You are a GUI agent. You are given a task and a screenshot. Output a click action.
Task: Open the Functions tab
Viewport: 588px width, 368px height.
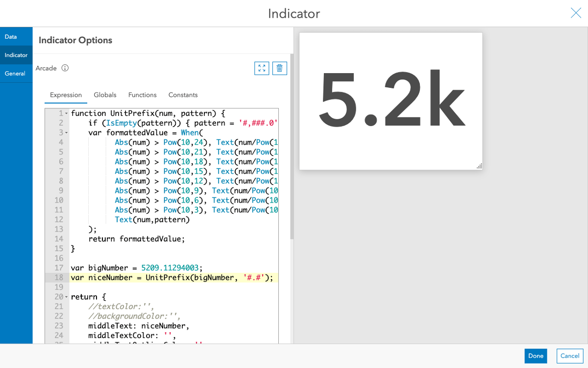coord(142,95)
